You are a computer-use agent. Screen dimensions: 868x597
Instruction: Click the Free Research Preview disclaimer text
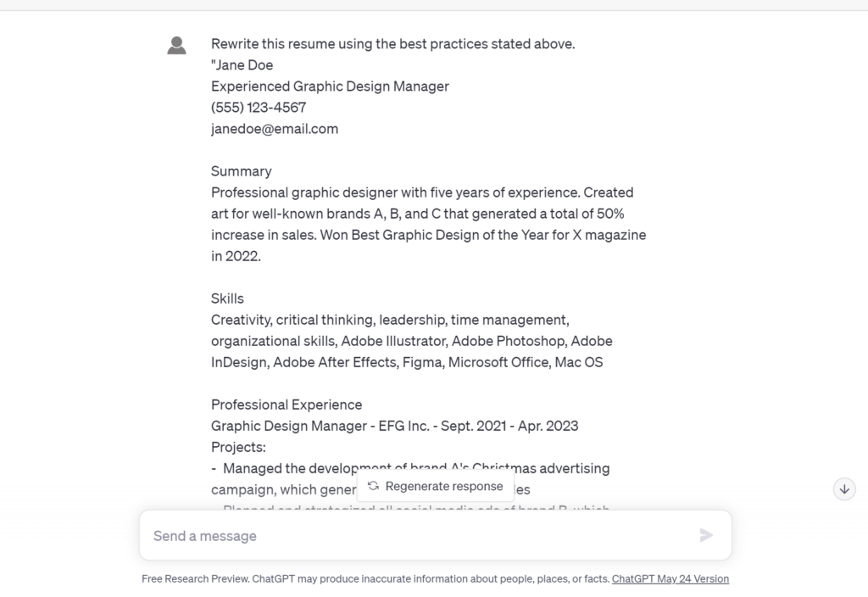(376, 578)
